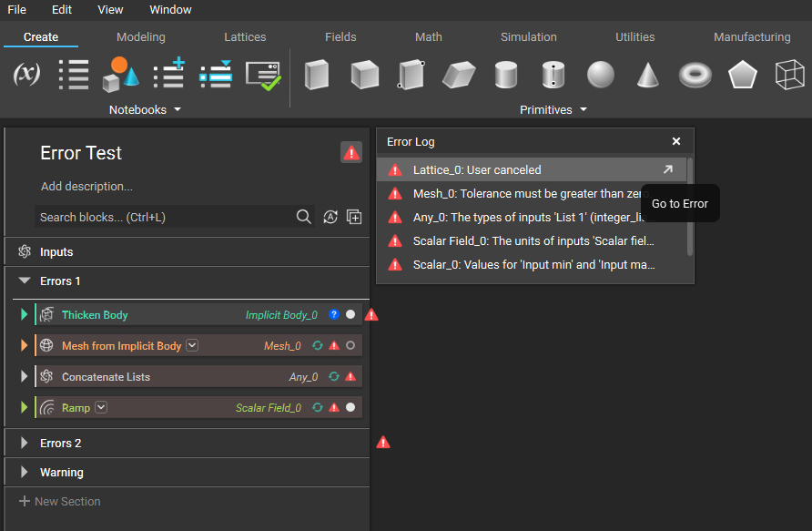The height and width of the screenshot is (531, 812).
Task: Select the box from corners primitive
Action: pos(411,75)
